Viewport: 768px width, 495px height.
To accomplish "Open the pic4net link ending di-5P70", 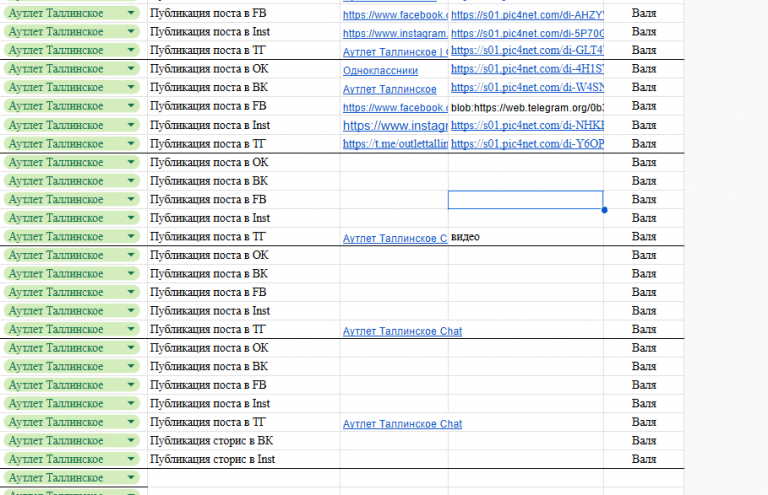I will click(x=527, y=33).
